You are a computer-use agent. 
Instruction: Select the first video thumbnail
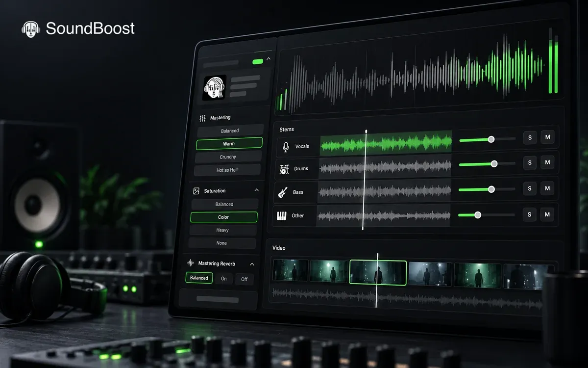291,270
